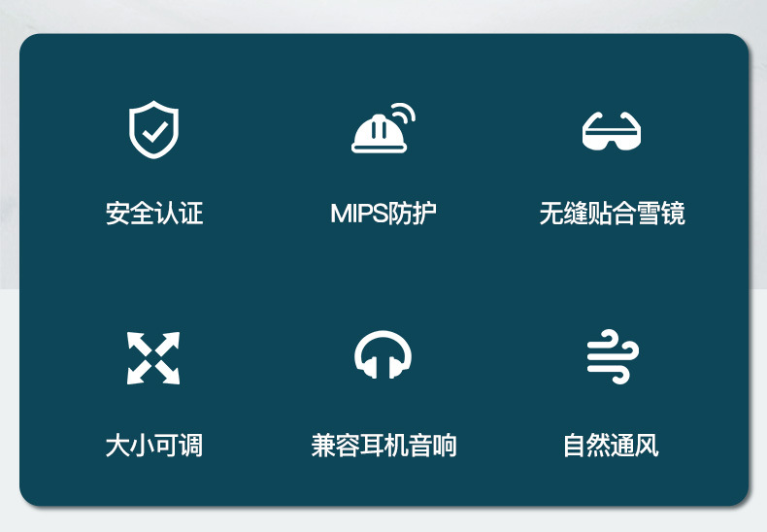Click the snow goggles icon
Viewport: 767px width, 532px height.
[x=612, y=131]
